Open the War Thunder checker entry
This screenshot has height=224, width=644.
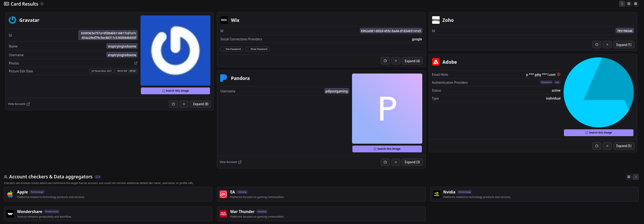pyautogui.click(x=321, y=214)
